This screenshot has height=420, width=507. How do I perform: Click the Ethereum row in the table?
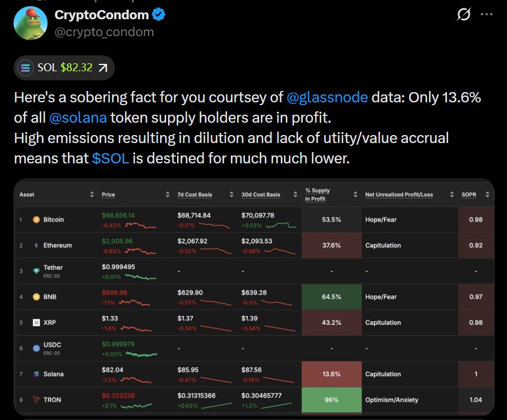[58, 245]
